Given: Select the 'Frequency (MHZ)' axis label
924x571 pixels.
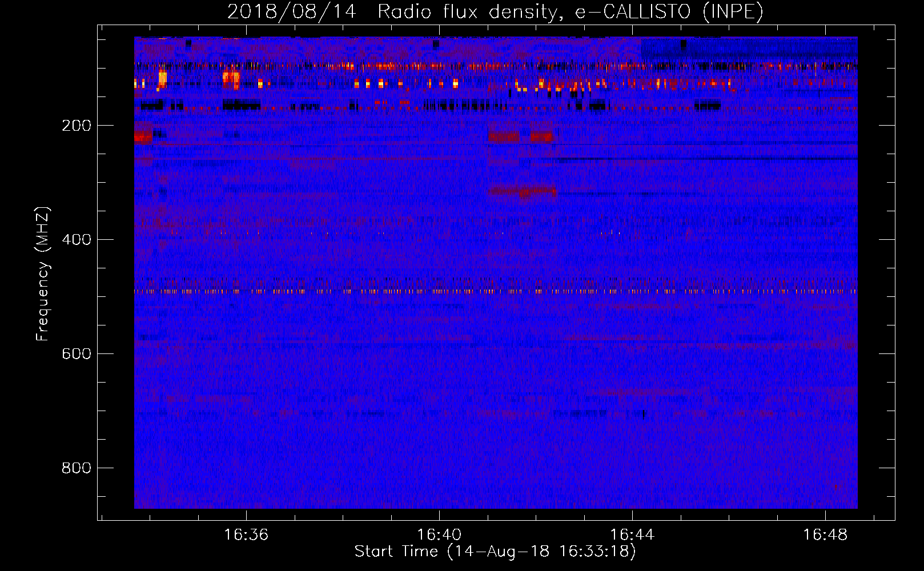Looking at the screenshot, I should tap(43, 274).
